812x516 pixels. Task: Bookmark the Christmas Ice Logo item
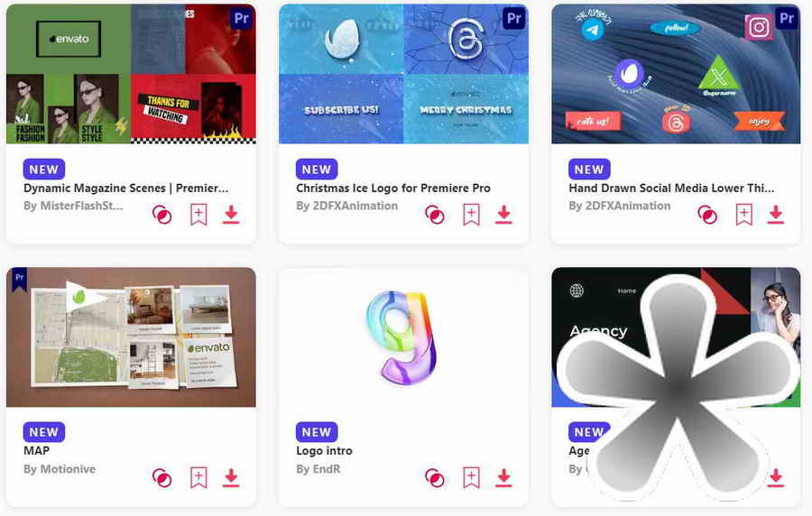(x=471, y=215)
